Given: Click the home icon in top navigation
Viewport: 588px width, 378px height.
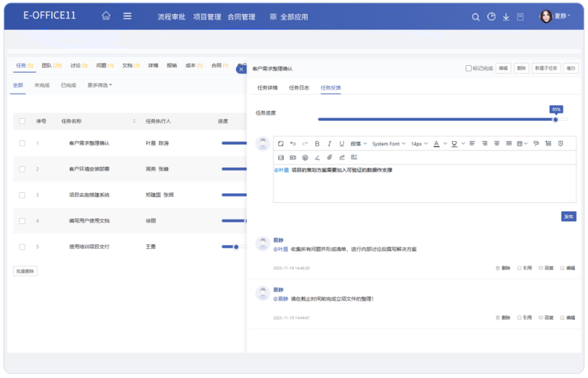Looking at the screenshot, I should pyautogui.click(x=106, y=16).
